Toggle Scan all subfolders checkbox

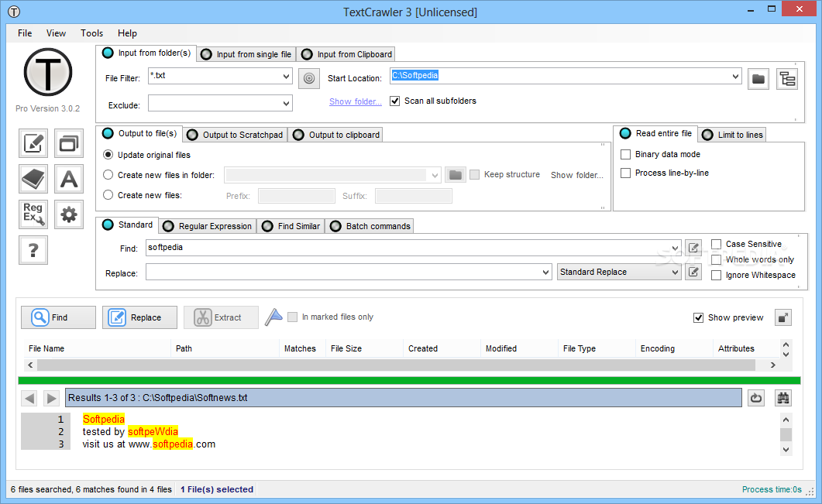point(395,101)
